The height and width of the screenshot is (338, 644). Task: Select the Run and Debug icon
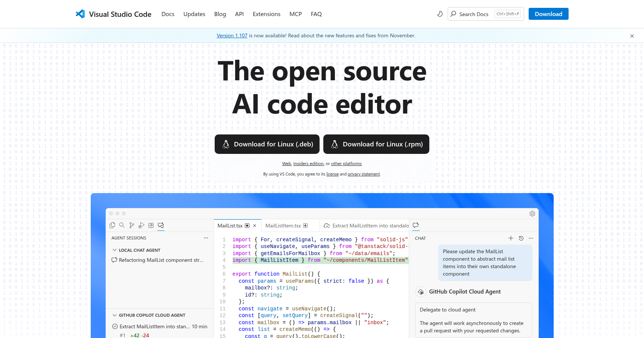(x=141, y=225)
